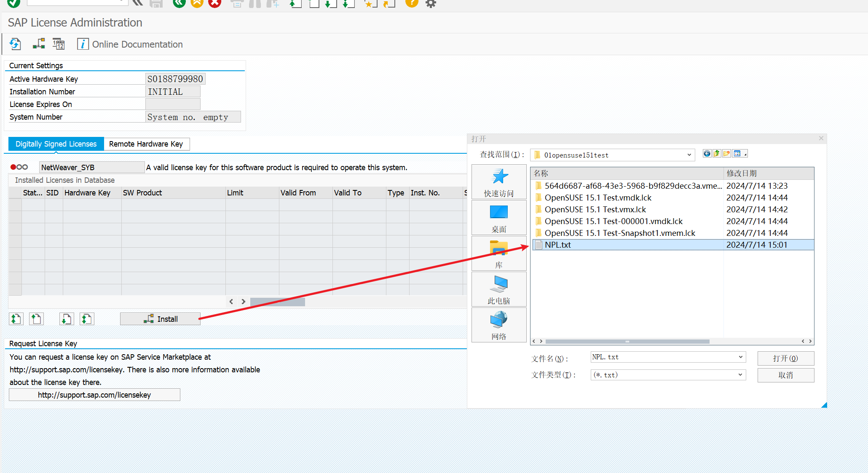
Task: Click the network-tree icon in application toolbar
Action: [39, 44]
